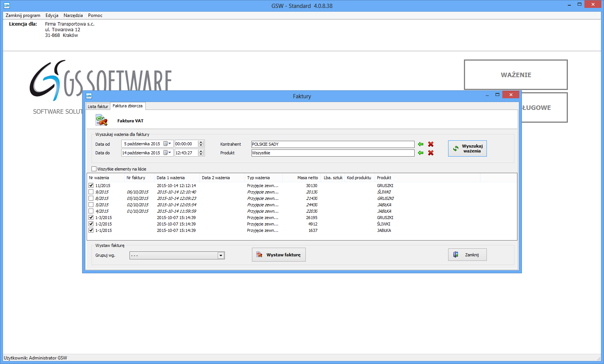Check the weighing 9/2015 row checkbox
This screenshot has height=364, width=604.
pos(91,192)
